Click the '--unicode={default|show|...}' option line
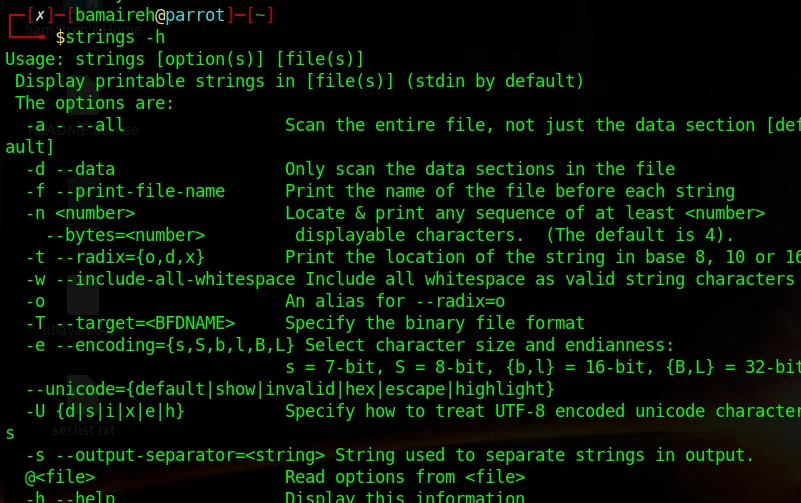 tap(290, 389)
